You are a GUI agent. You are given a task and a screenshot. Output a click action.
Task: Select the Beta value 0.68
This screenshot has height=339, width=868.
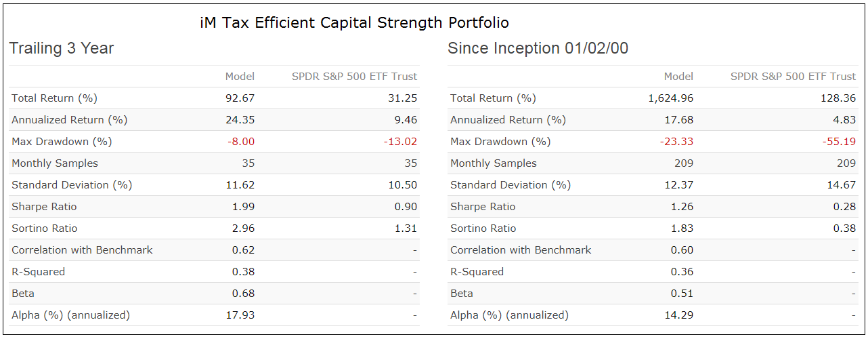click(243, 294)
